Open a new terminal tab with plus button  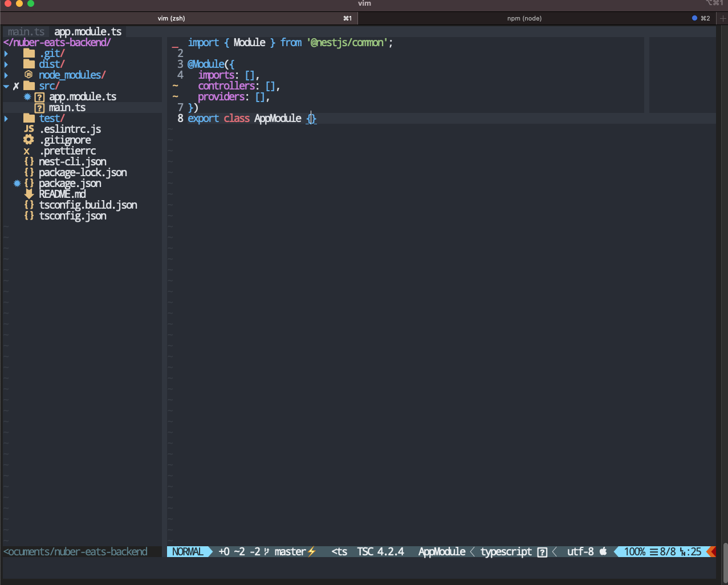(x=722, y=18)
